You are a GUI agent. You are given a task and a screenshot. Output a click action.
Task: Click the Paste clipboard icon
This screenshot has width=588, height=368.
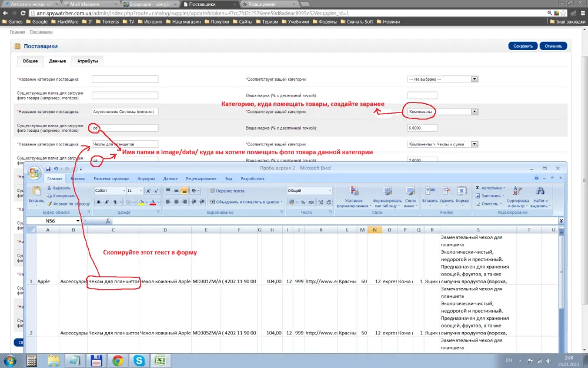(36, 191)
